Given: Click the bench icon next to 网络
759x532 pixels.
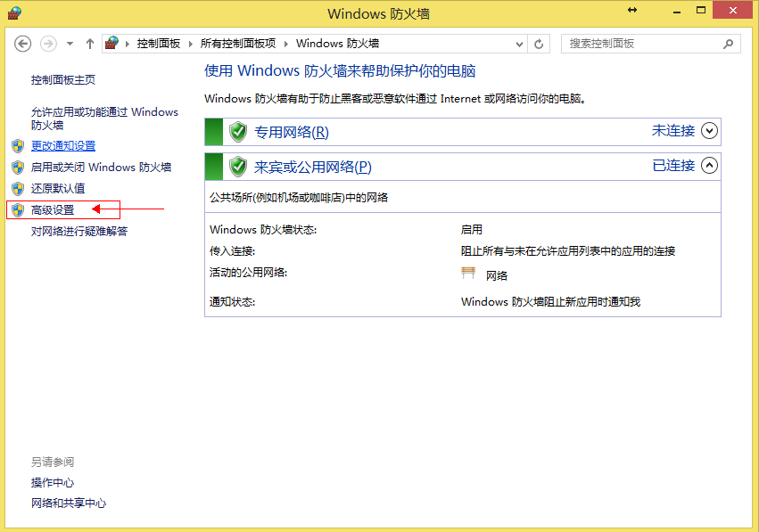Looking at the screenshot, I should pyautogui.click(x=468, y=274).
